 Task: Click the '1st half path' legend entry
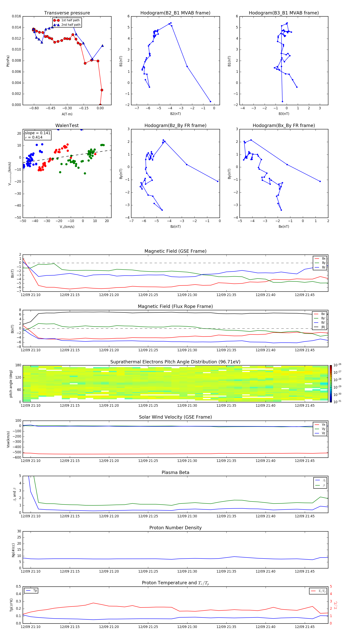point(66,20)
